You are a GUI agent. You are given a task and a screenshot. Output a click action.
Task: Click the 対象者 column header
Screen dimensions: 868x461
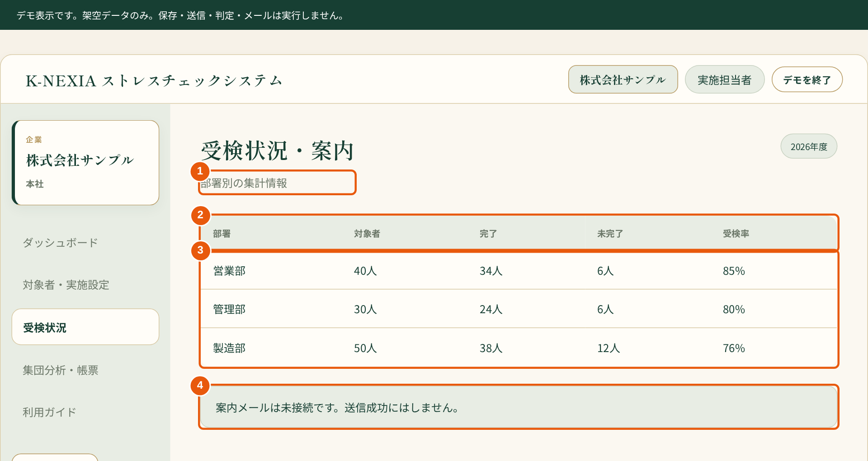coord(367,234)
